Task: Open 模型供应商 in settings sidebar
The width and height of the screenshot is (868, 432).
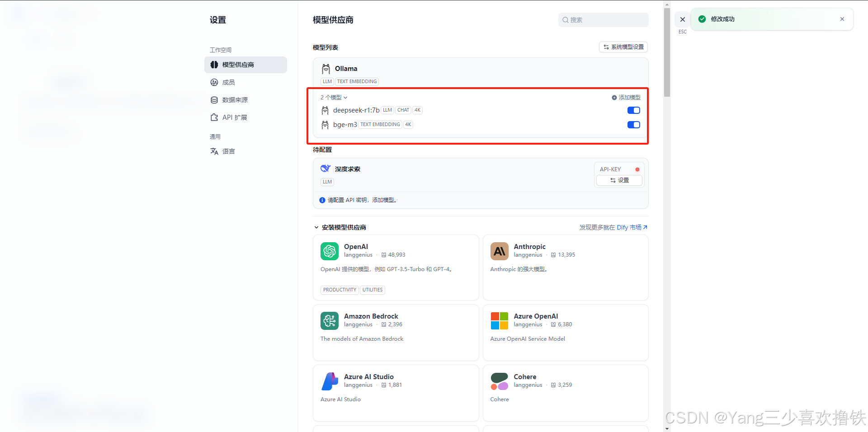Action: point(245,65)
